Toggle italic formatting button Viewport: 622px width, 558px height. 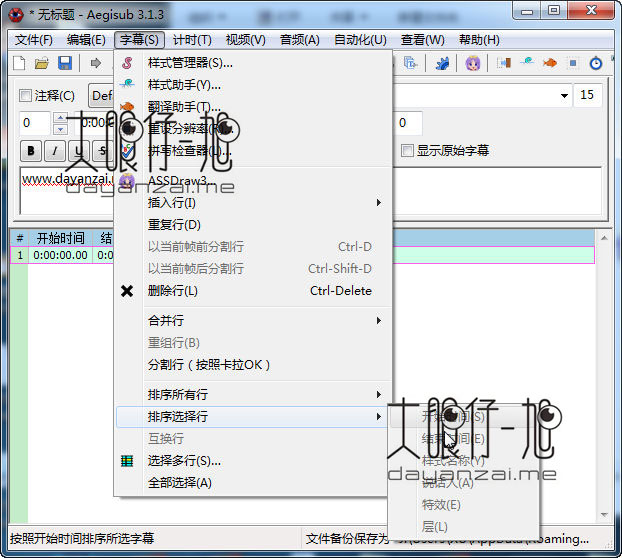[x=55, y=151]
